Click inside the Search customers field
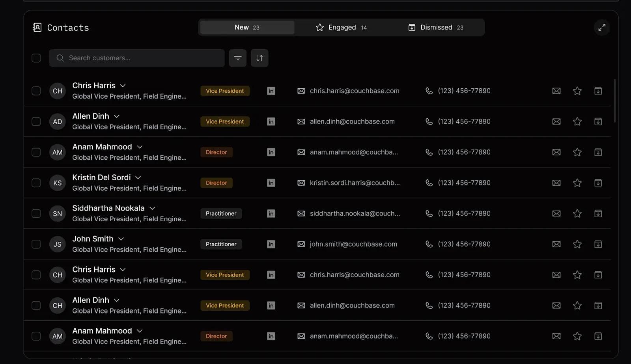Viewport: 631px width, 364px height. [x=137, y=58]
